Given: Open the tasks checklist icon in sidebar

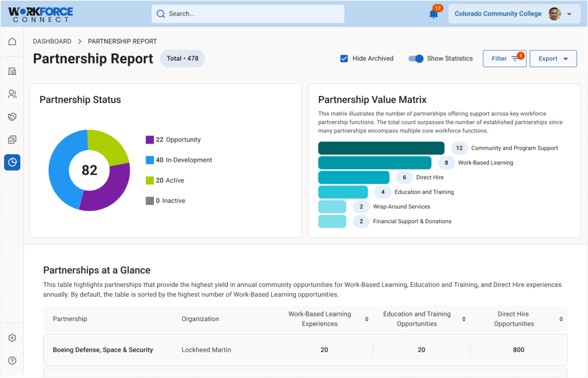Looking at the screenshot, I should [x=12, y=139].
